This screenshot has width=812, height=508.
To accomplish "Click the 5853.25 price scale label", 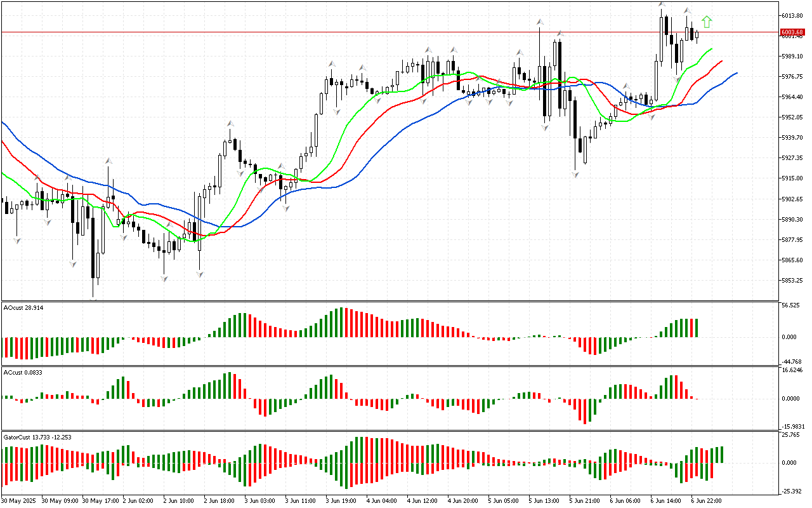I will point(792,280).
